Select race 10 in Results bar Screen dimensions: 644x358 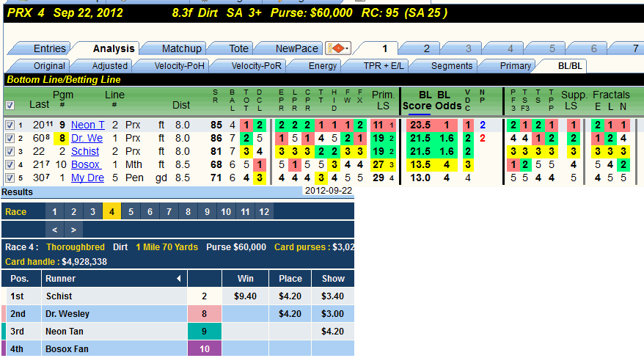click(226, 212)
